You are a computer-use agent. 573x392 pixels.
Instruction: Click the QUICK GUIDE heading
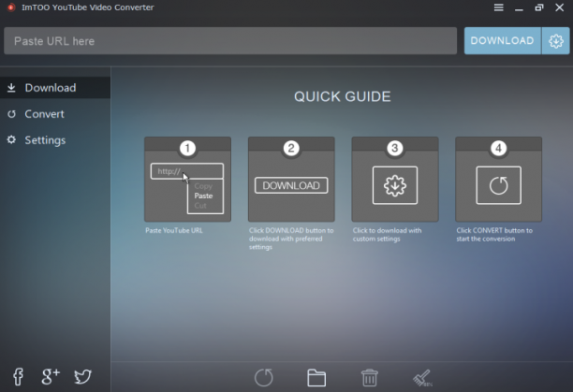pos(343,96)
